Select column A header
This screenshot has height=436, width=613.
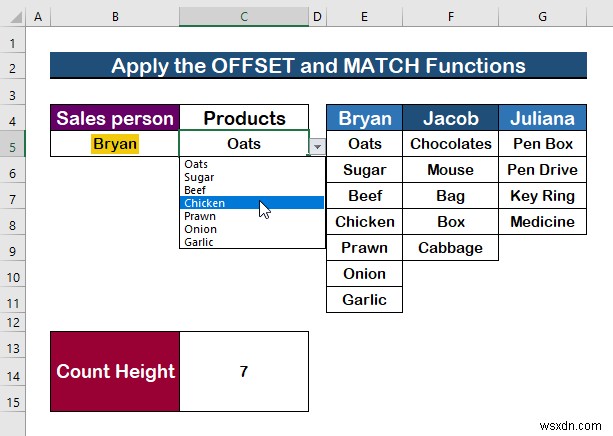click(x=38, y=16)
